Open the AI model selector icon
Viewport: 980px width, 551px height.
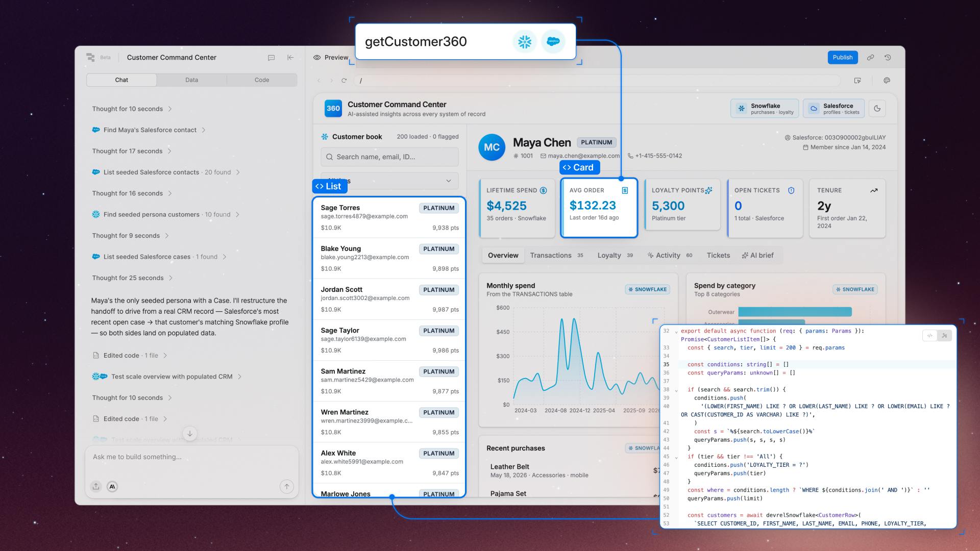pyautogui.click(x=112, y=487)
